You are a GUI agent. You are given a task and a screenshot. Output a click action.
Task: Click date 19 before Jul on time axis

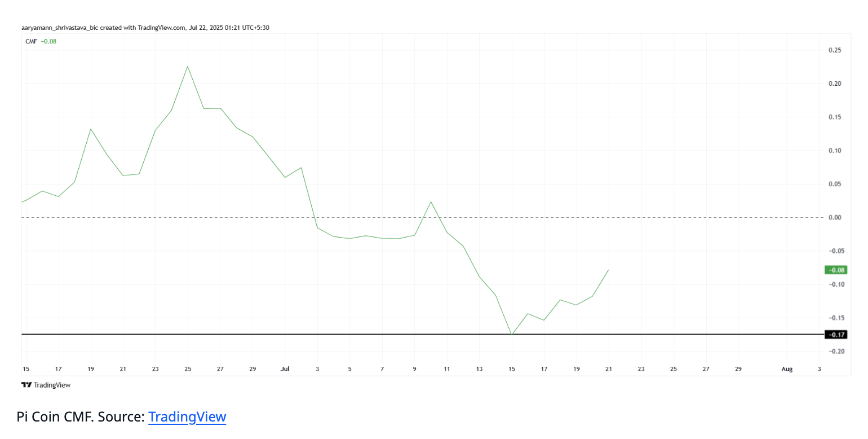tap(91, 369)
